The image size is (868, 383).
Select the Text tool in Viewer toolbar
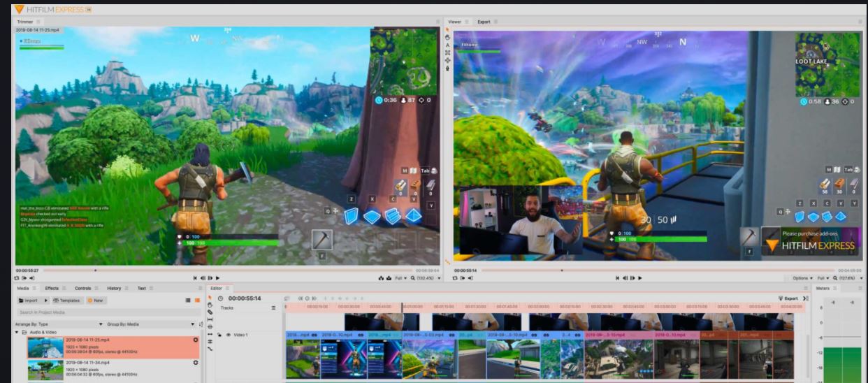coord(447,45)
